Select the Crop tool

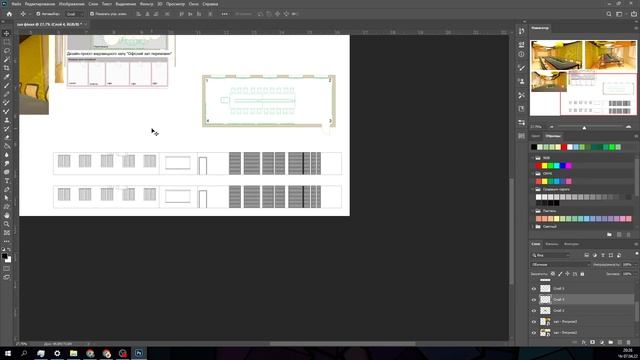click(x=7, y=68)
